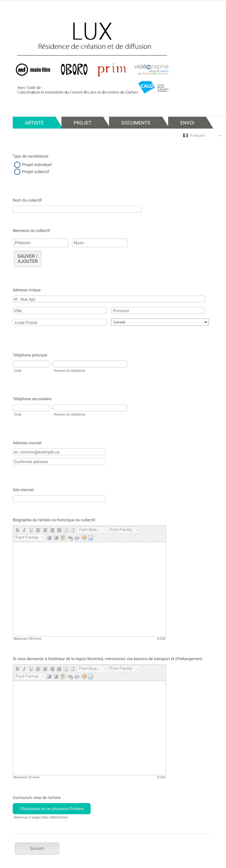This screenshot has width=226, height=868.
Task: Click the Code Postal field
Action: [x=60, y=322]
